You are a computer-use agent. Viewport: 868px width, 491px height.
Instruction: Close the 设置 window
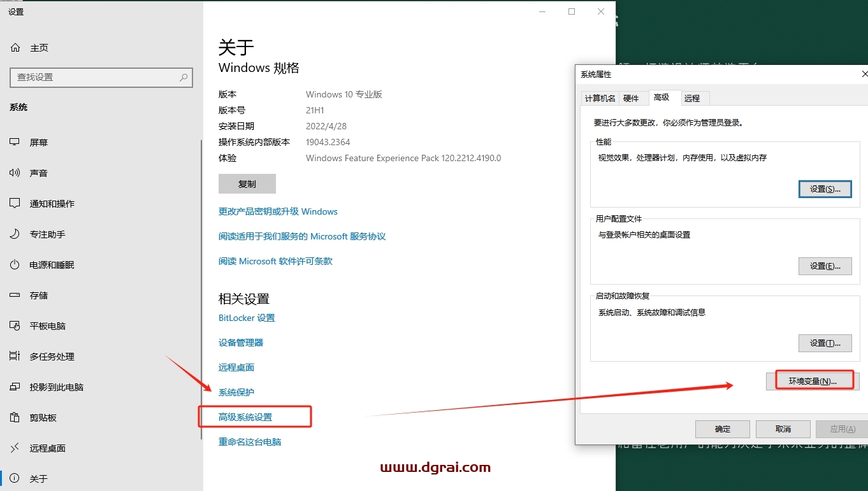tap(601, 11)
